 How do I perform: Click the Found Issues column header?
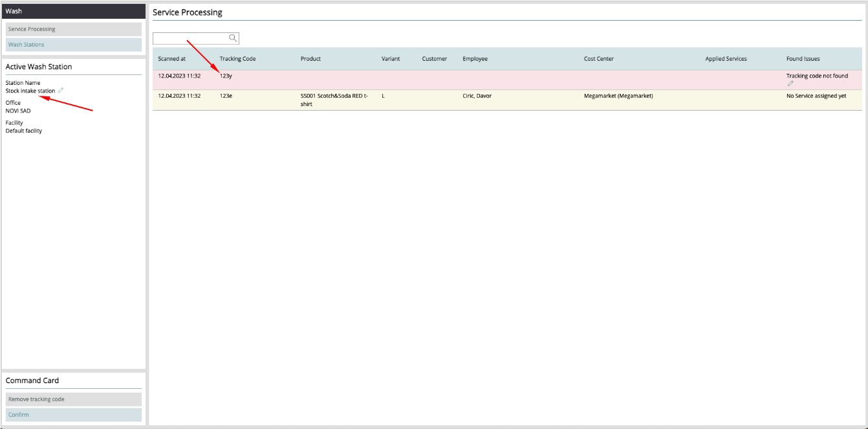(x=803, y=59)
